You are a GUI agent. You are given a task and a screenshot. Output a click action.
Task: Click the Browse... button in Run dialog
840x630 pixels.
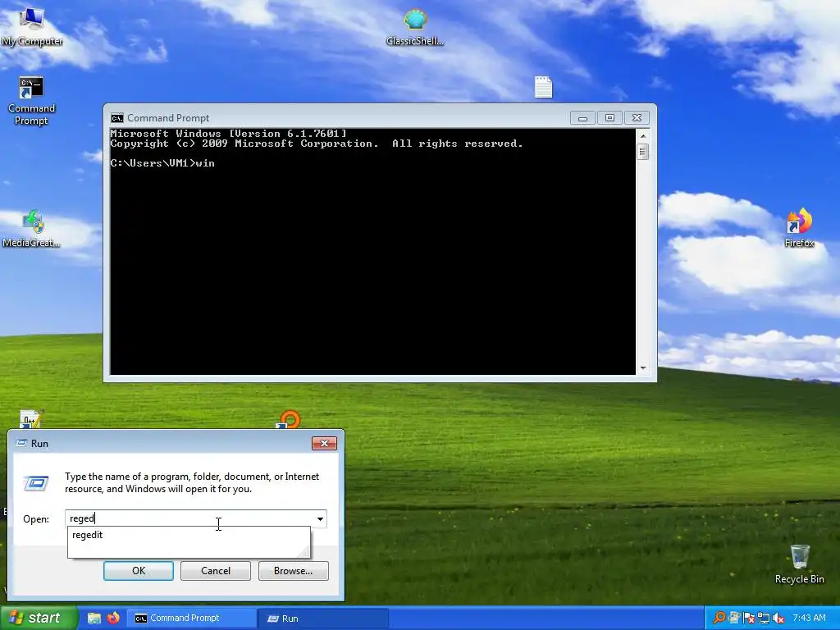pyautogui.click(x=293, y=571)
